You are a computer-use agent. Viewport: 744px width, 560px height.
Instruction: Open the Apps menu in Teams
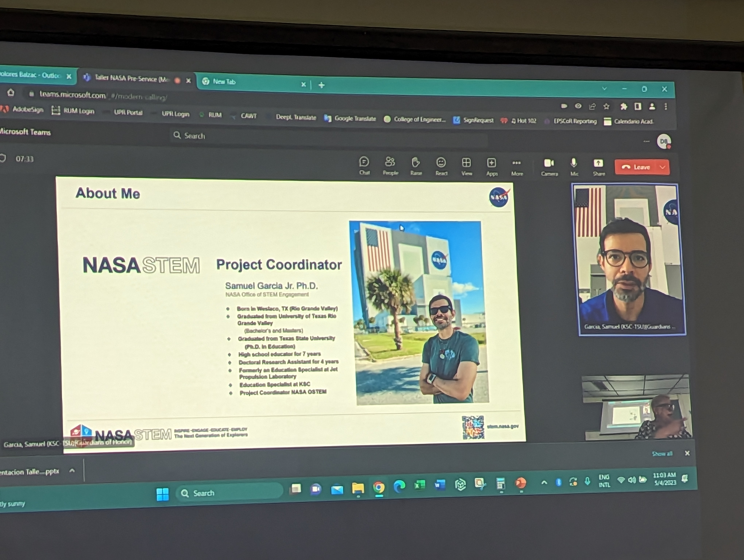(x=492, y=167)
